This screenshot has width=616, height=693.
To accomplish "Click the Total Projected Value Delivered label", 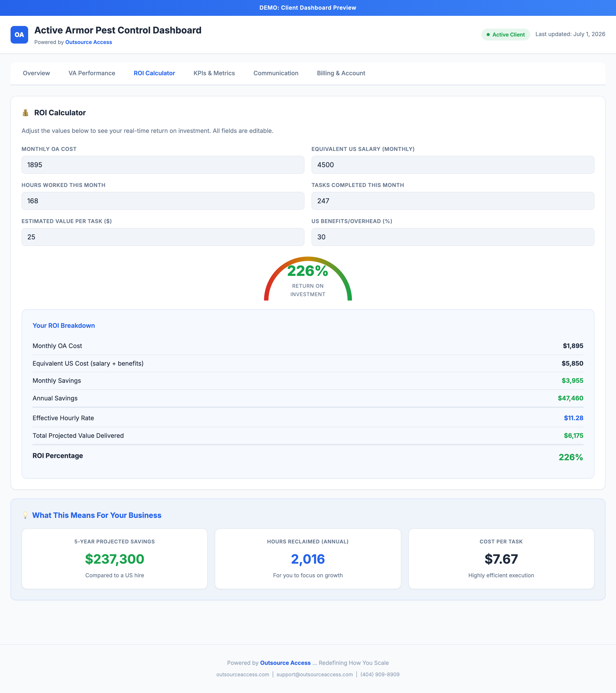I will pyautogui.click(x=78, y=436).
